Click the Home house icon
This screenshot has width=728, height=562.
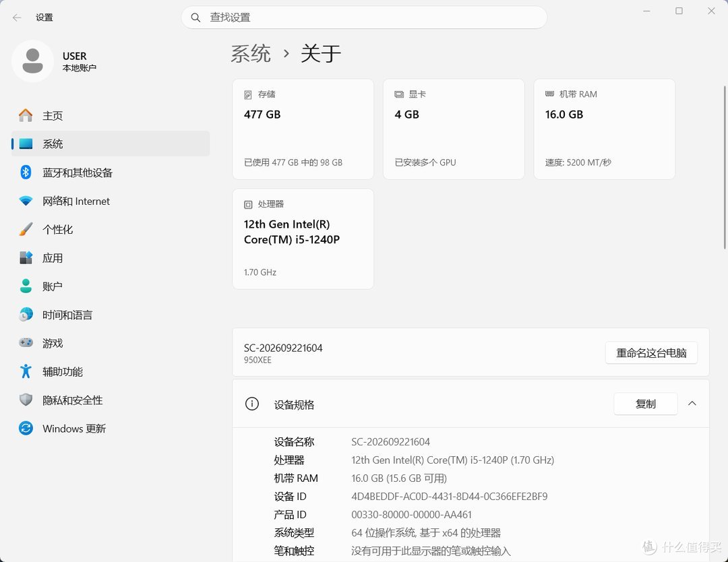click(x=26, y=115)
